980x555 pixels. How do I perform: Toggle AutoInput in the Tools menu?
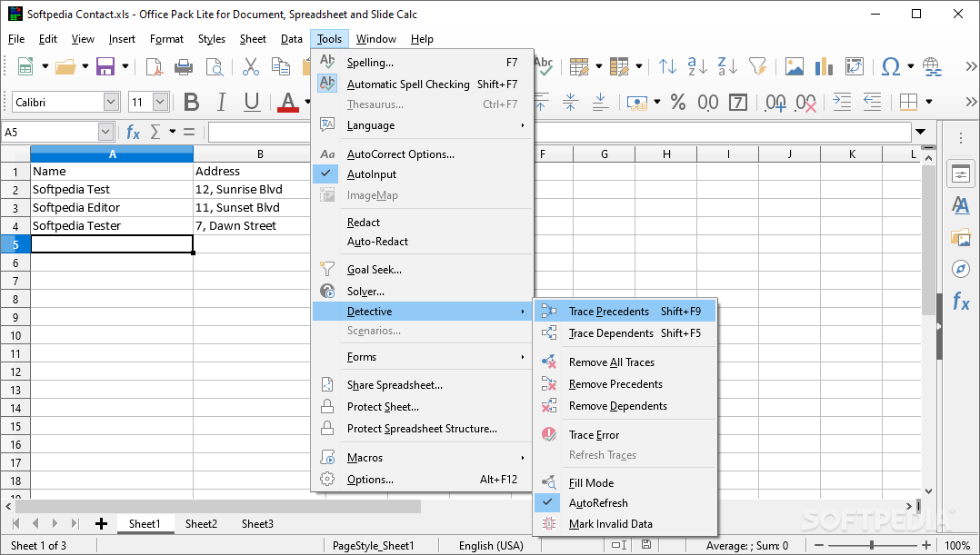click(x=423, y=174)
